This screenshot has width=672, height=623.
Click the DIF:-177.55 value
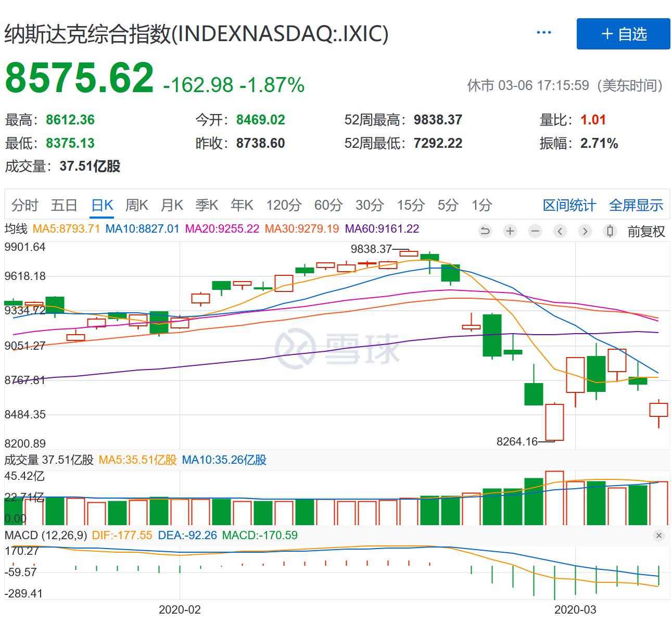pyautogui.click(x=122, y=536)
